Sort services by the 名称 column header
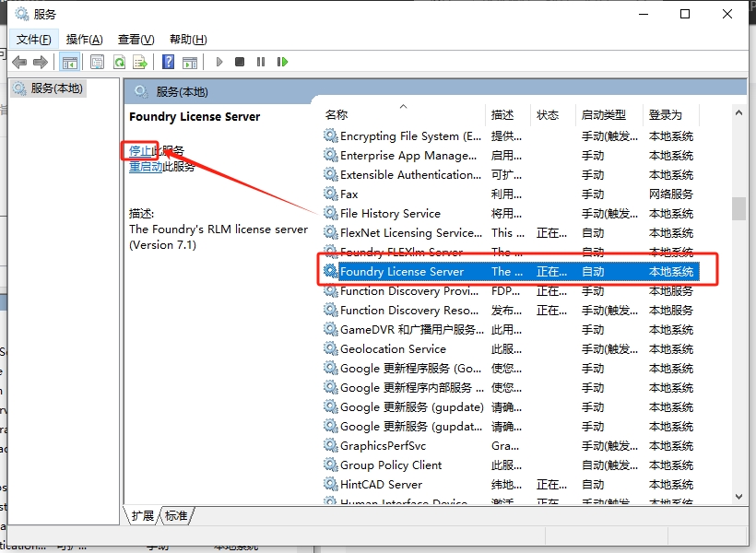The height and width of the screenshot is (553, 756). [x=337, y=114]
